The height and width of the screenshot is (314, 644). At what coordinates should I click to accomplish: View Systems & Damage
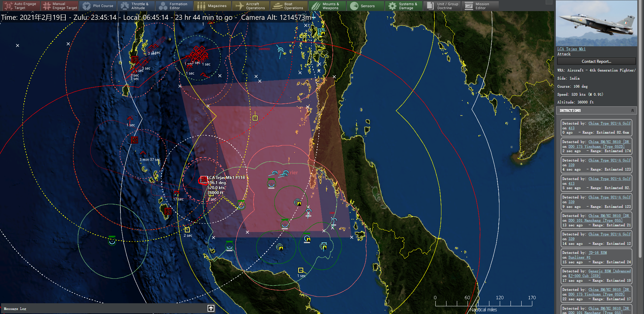(x=404, y=6)
